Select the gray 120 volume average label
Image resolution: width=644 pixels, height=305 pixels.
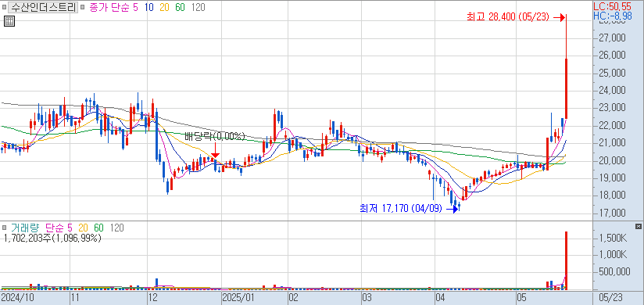116,228
